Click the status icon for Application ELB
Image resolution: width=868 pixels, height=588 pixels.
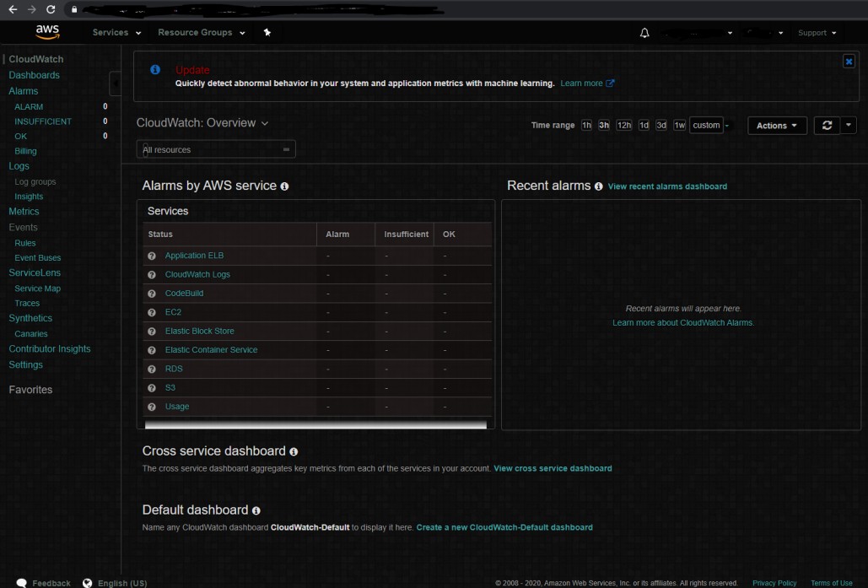click(152, 256)
